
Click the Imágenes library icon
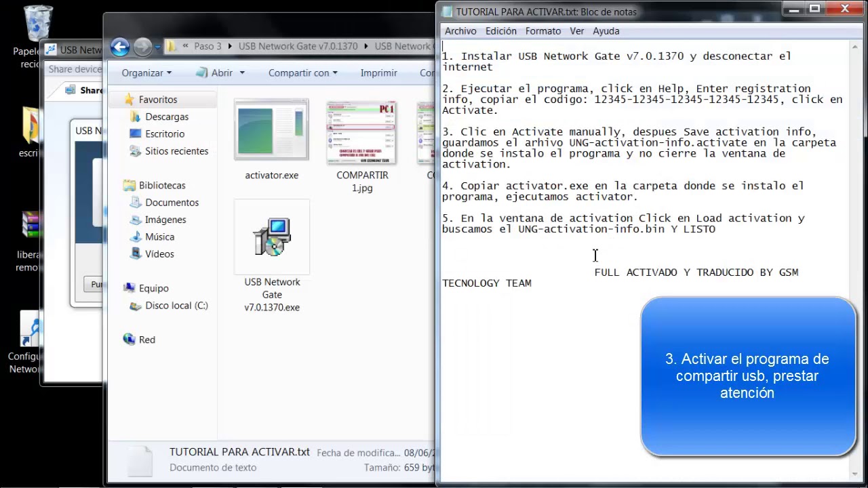135,220
